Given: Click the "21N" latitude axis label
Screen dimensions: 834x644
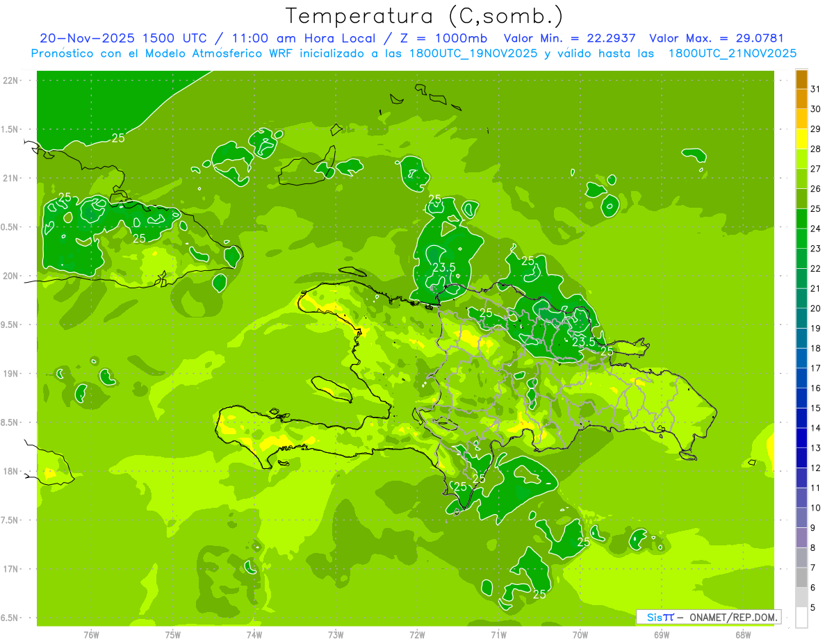Looking at the screenshot, I should point(12,178).
